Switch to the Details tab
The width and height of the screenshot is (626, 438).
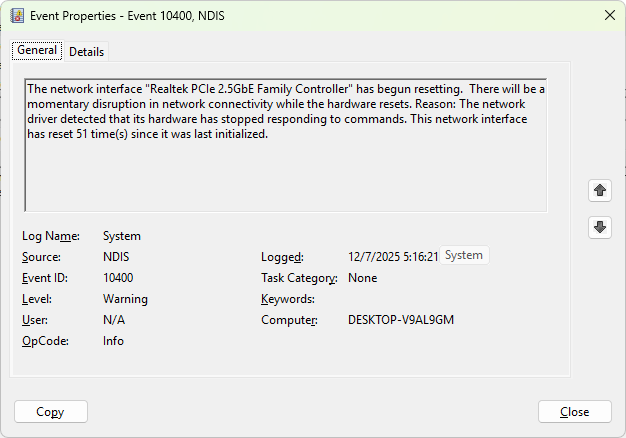86,52
